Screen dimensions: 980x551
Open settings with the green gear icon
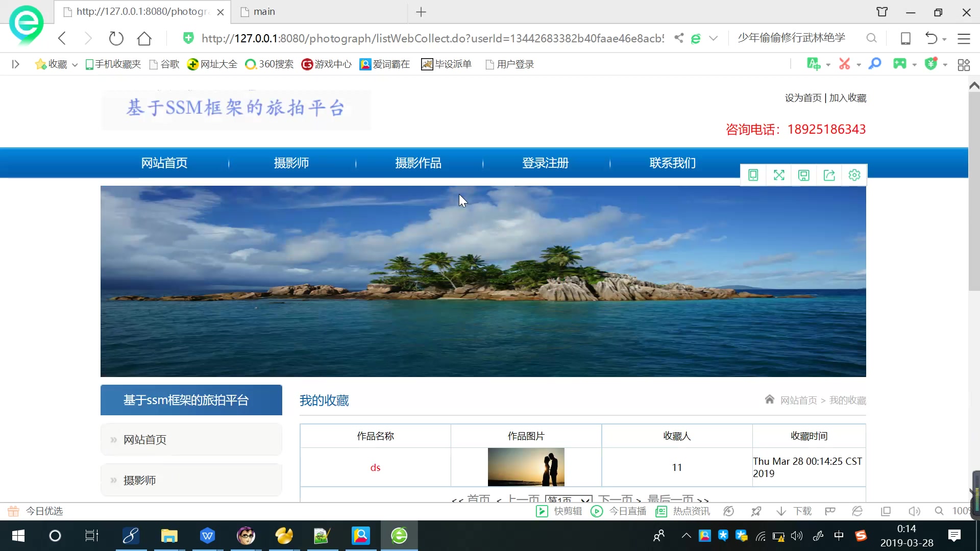(854, 175)
